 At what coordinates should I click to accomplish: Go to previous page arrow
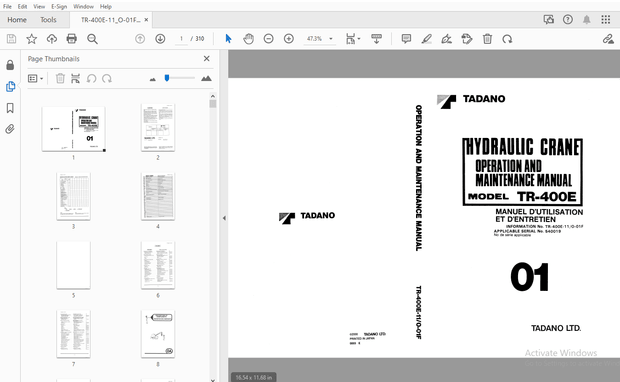pyautogui.click(x=140, y=39)
